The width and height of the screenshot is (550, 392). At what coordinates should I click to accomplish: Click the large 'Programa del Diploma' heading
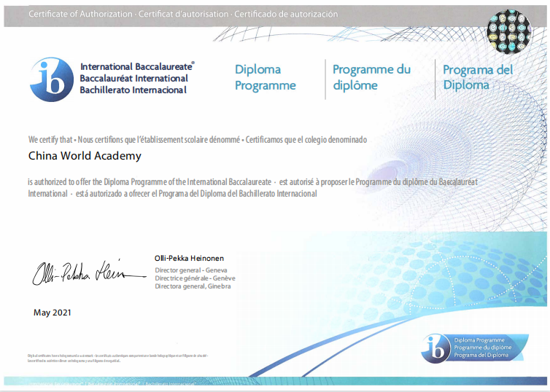coord(478,77)
